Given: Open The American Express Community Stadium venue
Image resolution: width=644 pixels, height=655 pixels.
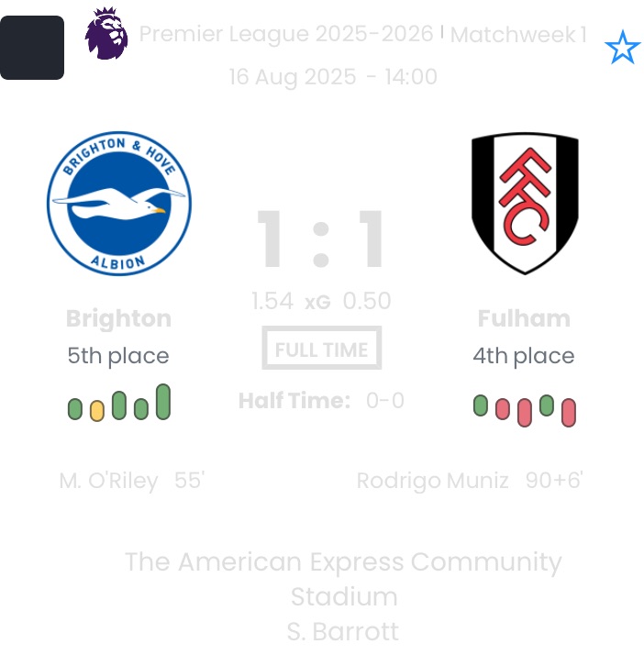Looking at the screenshot, I should click(x=343, y=578).
